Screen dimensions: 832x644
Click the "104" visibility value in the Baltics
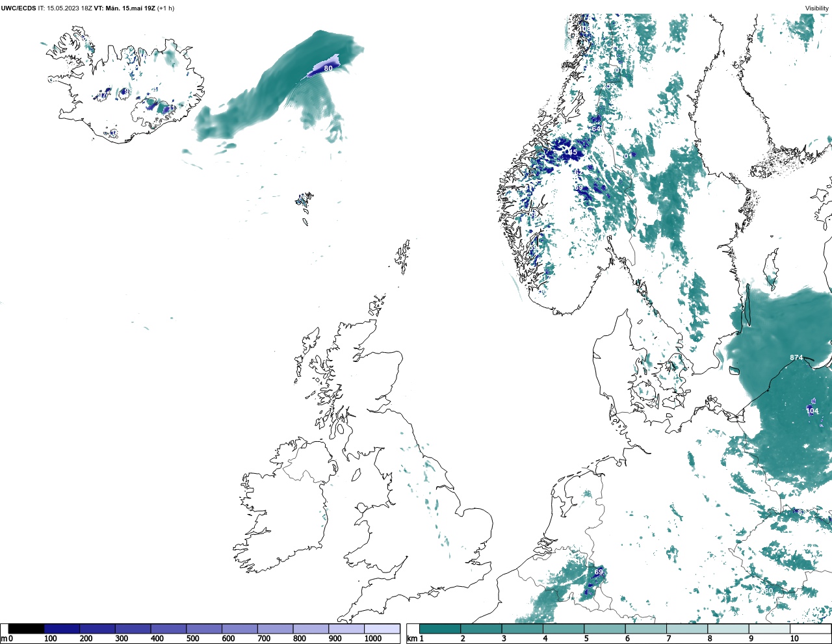[x=812, y=411]
